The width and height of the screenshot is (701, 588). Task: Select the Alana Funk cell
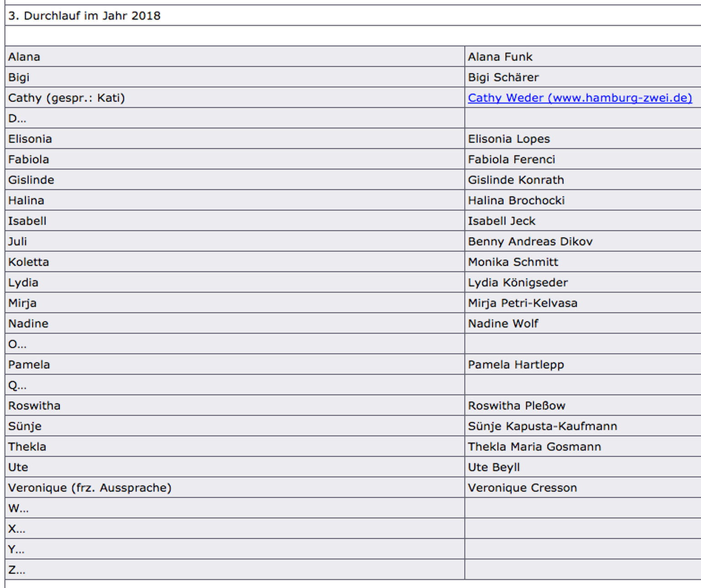pos(500,57)
